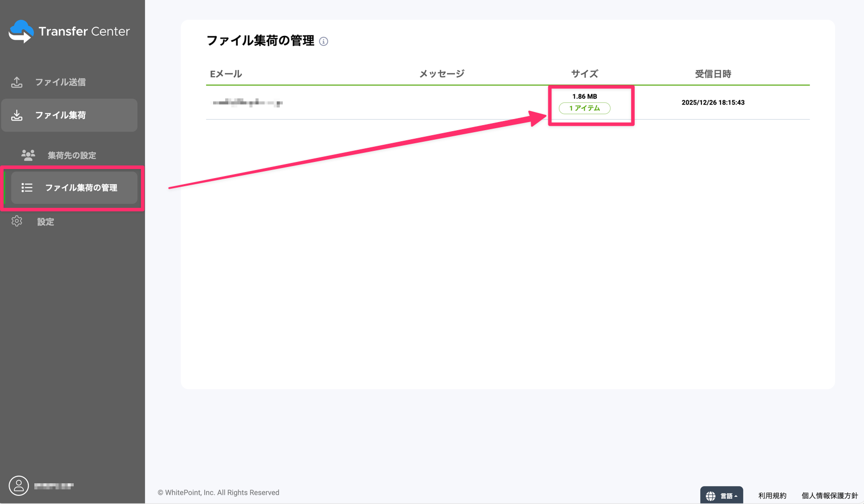
Task: Open the info icon beside ファイル集荷の管理 title
Action: pos(325,42)
